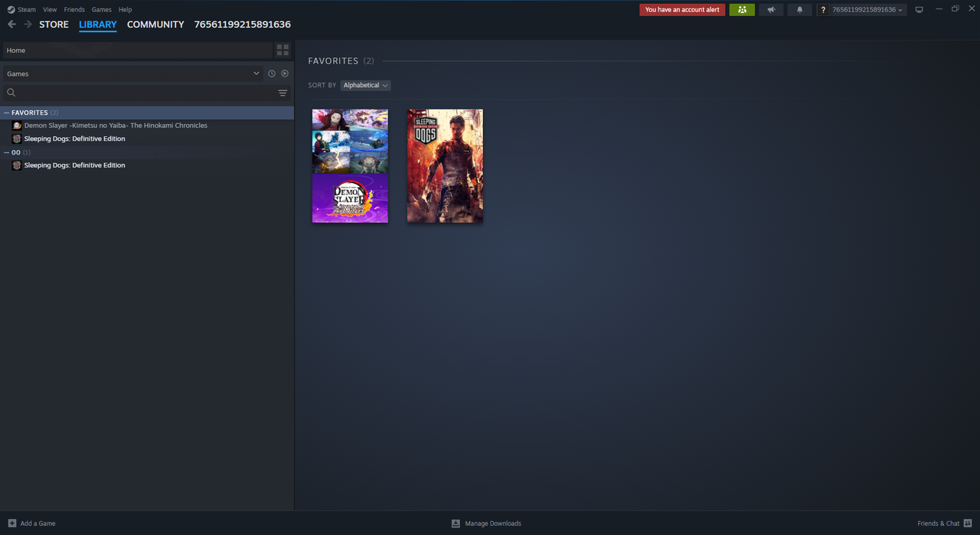
Task: Open the announcements megaphone icon
Action: [x=771, y=10]
